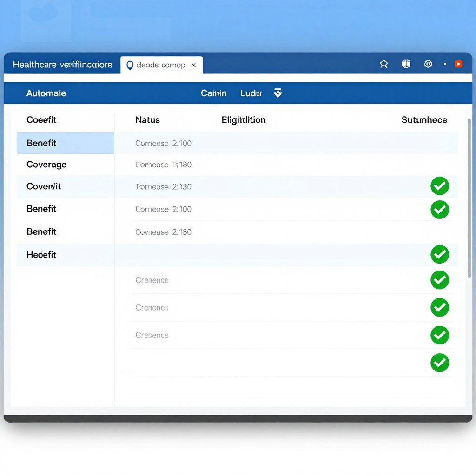This screenshot has height=476, width=476.
Task: Select the Coverfit row in sidebar
Action: pyautogui.click(x=65, y=186)
